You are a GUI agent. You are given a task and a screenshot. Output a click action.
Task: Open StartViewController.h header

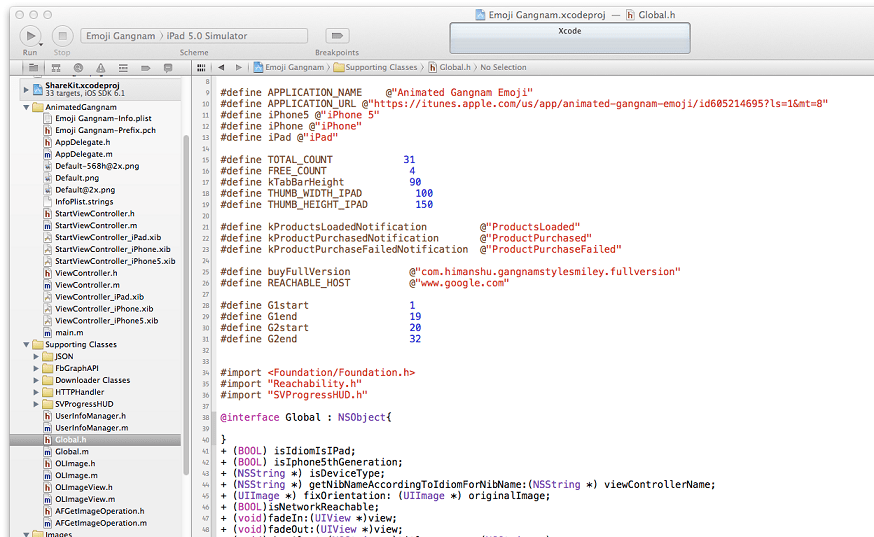coord(95,214)
